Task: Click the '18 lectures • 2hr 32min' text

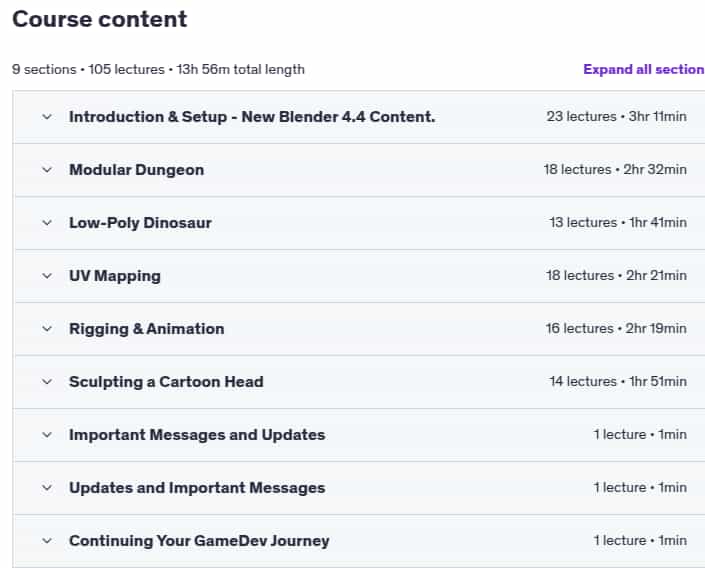Action: [615, 170]
